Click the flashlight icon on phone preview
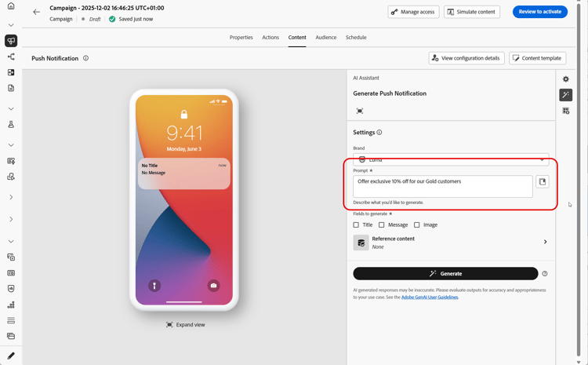588x365 pixels. pos(154,286)
